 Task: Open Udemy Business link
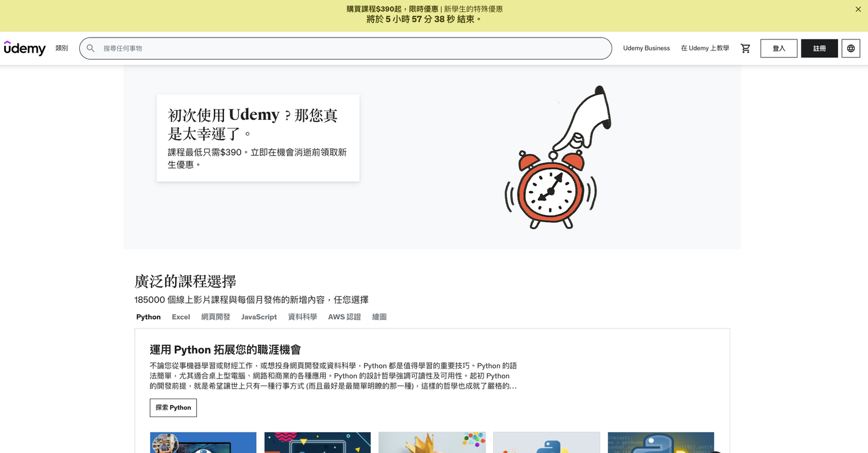646,49
